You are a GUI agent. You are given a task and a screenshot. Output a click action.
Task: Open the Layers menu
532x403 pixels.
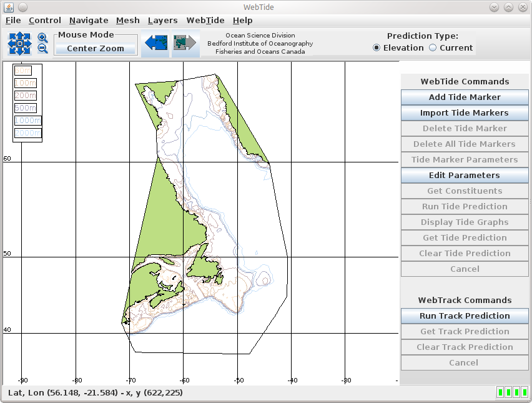click(x=162, y=21)
